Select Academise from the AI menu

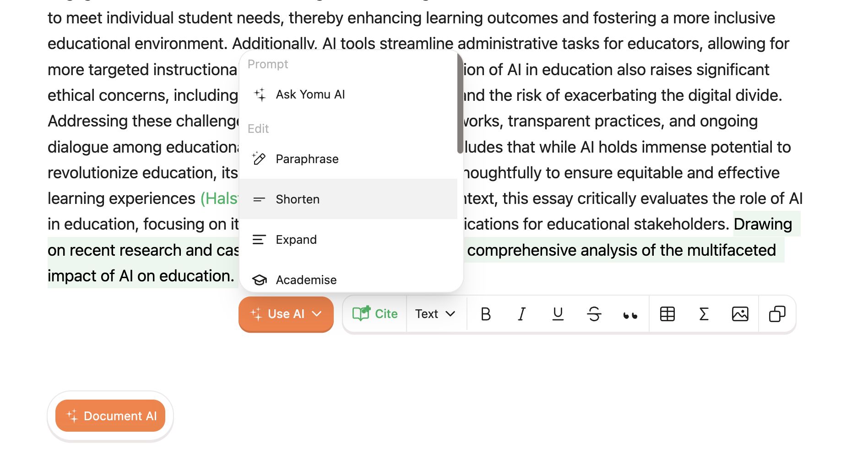coord(306,280)
